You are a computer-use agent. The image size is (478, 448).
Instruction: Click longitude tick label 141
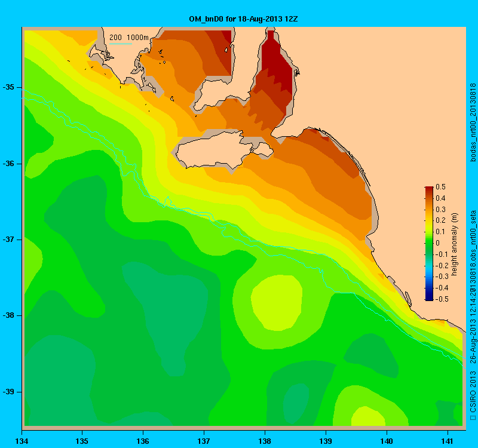point(448,441)
